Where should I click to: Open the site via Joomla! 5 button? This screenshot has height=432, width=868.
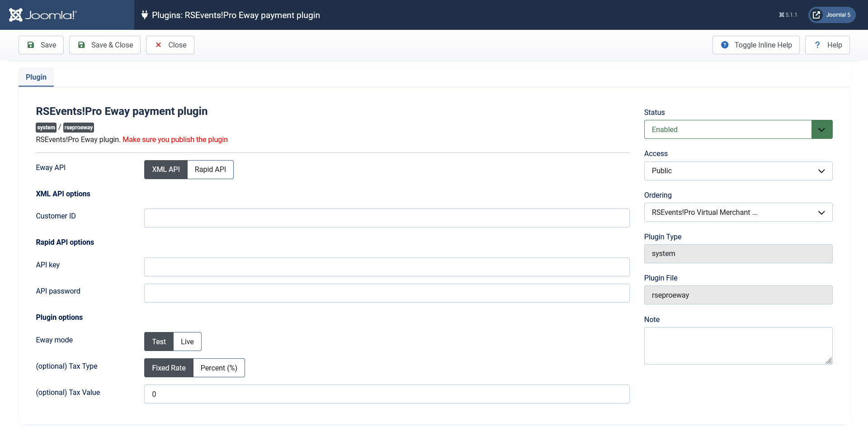[832, 15]
